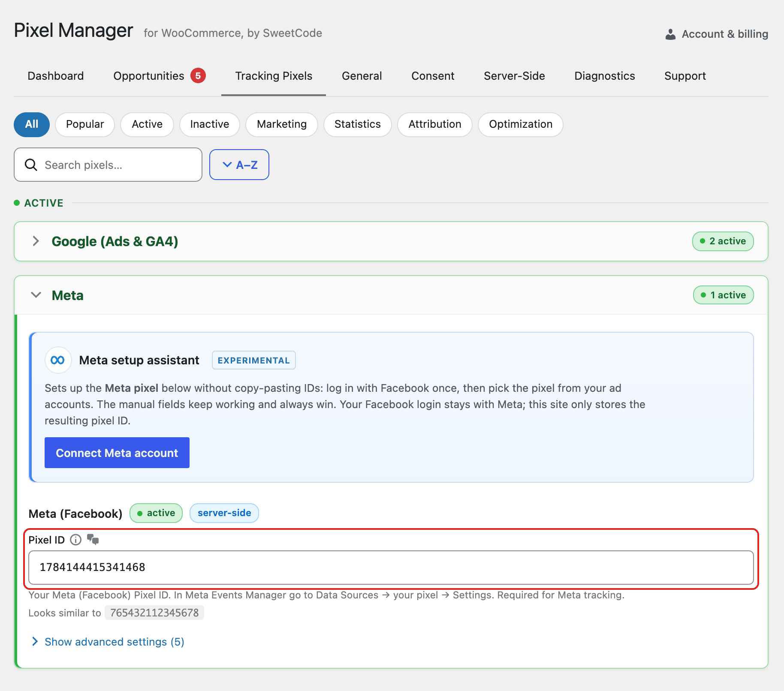
Task: Open the Consent tab
Action: click(433, 76)
